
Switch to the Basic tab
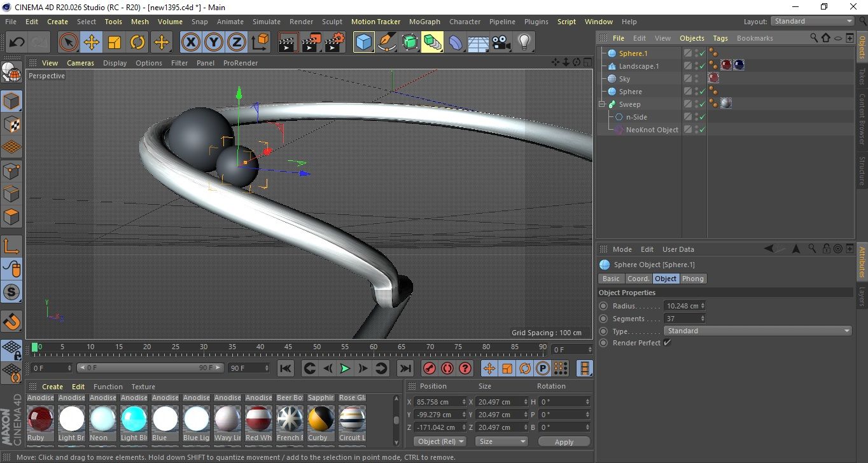[x=611, y=279]
